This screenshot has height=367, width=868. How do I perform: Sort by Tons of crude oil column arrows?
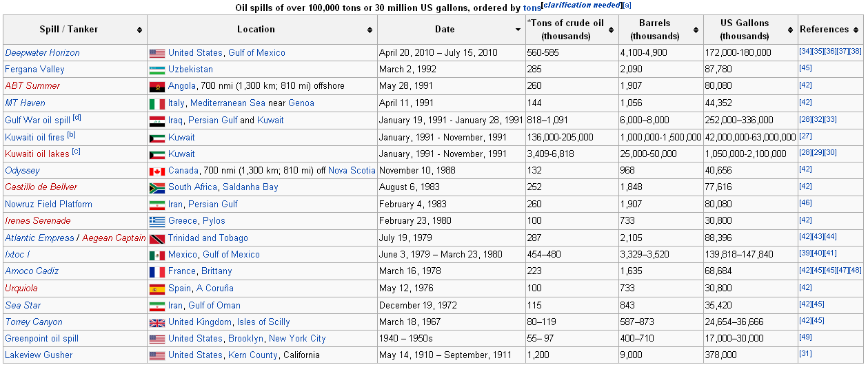(x=612, y=30)
